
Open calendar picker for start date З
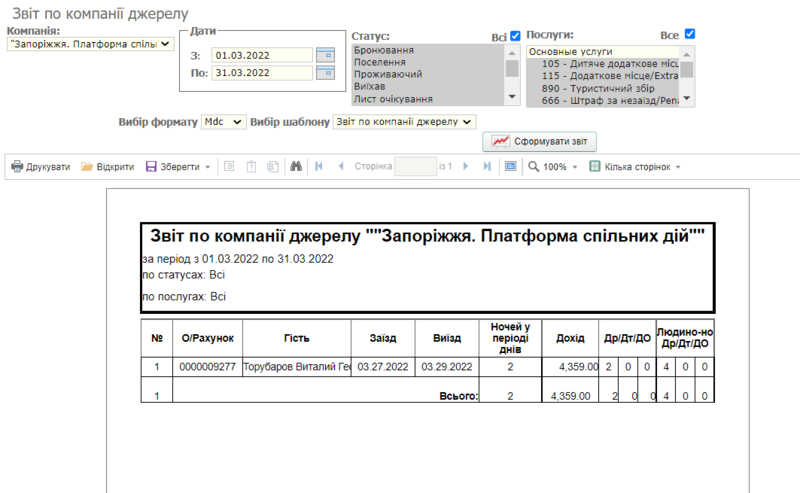325,55
